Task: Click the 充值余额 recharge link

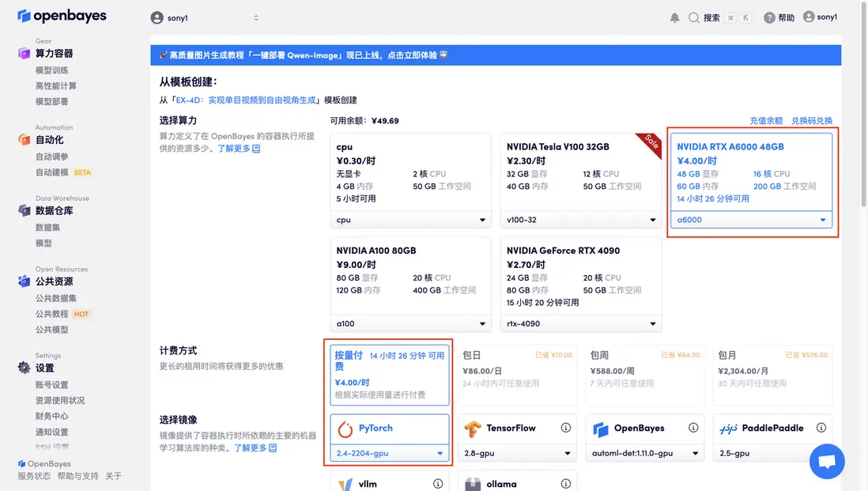Action: [766, 121]
